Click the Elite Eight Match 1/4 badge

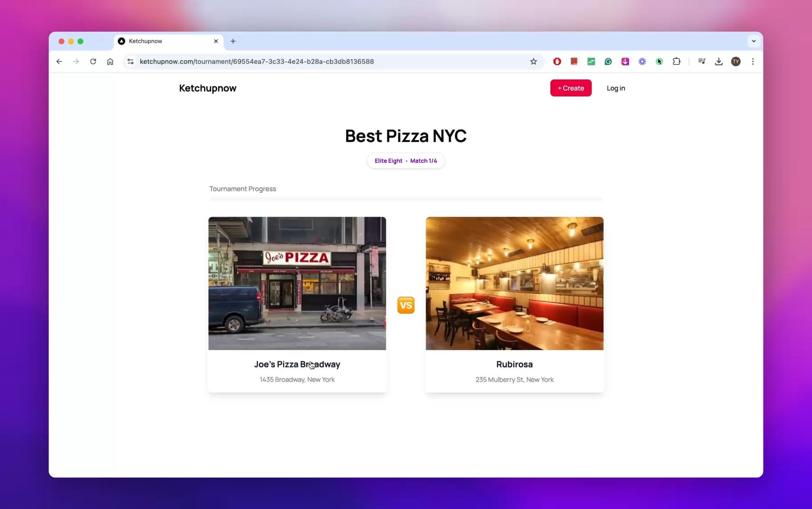coord(406,161)
